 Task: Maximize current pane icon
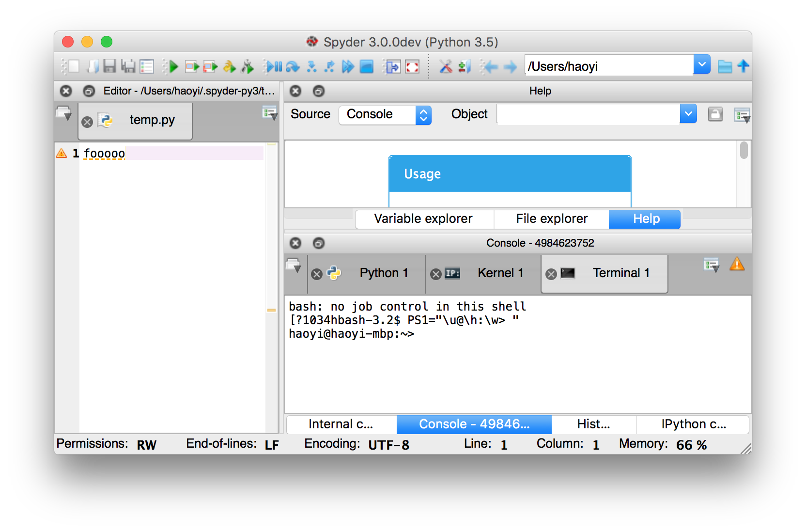click(x=393, y=66)
